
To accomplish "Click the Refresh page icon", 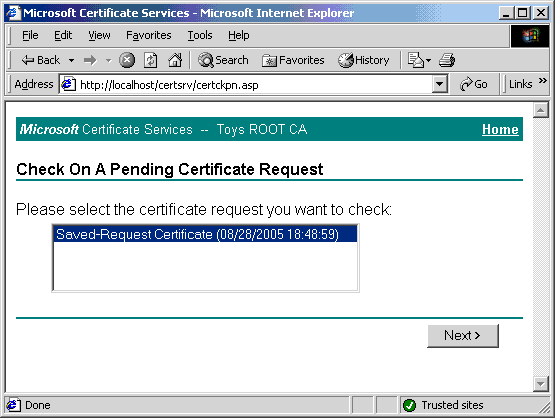I will [x=150, y=60].
